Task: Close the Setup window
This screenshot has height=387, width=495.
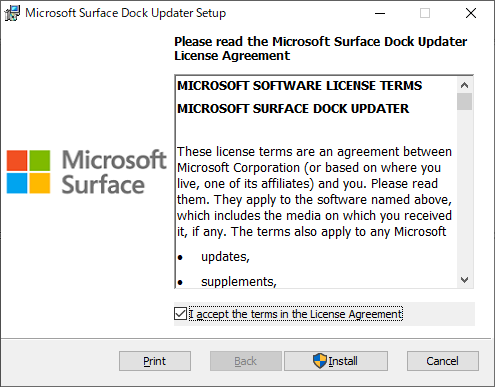Action: pyautogui.click(x=471, y=13)
